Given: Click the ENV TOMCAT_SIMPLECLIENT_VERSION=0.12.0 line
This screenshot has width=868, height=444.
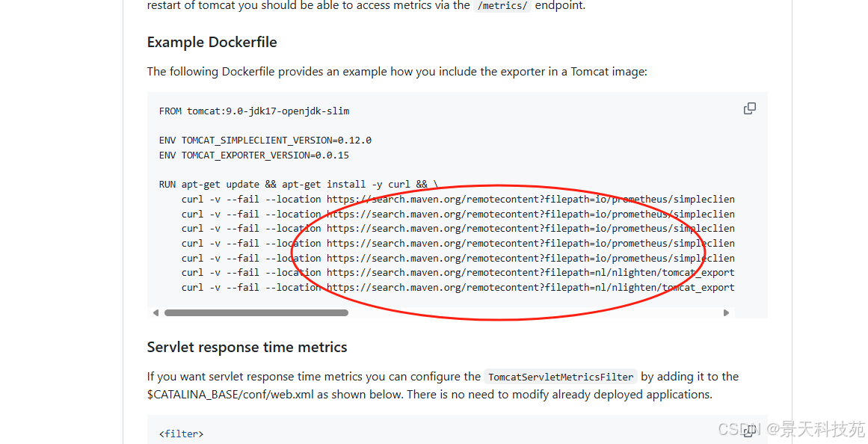Looking at the screenshot, I should pos(265,141).
